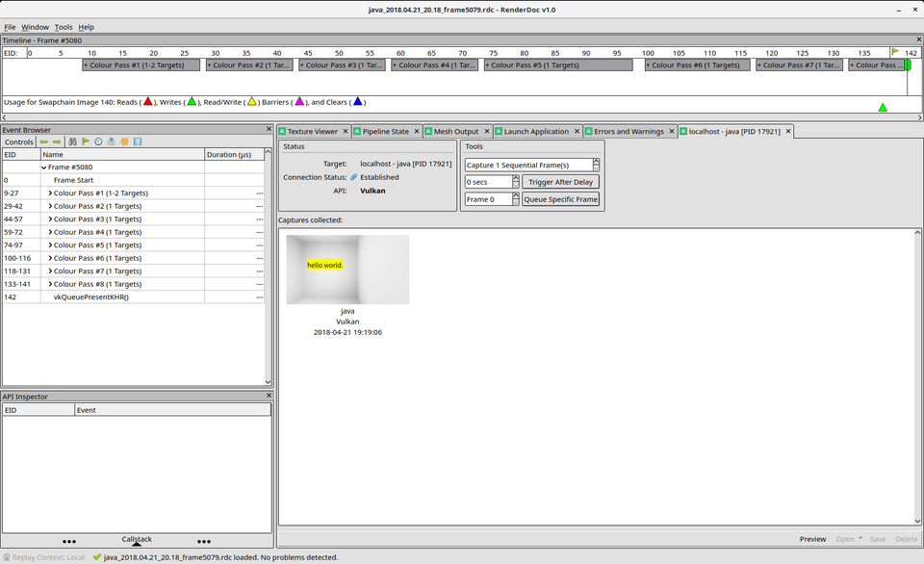Image resolution: width=924 pixels, height=564 pixels.
Task: Click the yellow Read/Write triangle legend icon
Action: (251, 102)
